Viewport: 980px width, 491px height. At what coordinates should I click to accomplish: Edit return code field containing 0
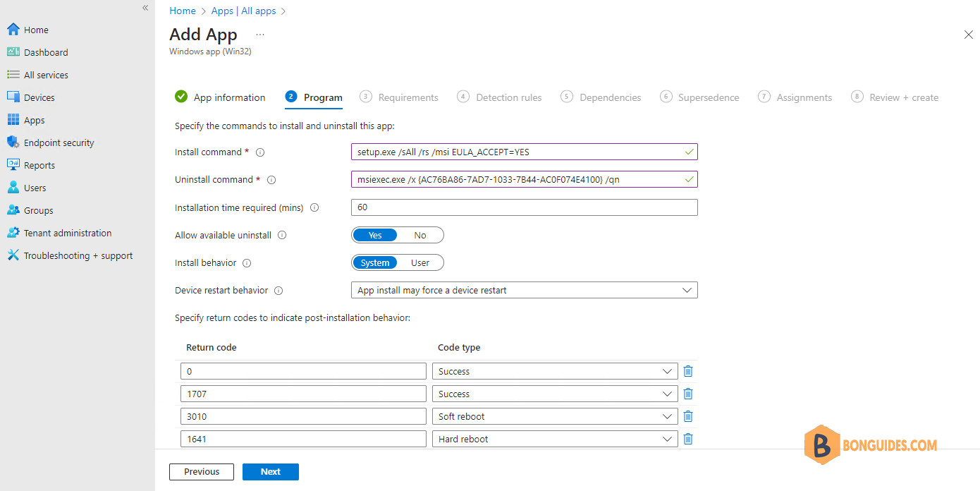(303, 371)
